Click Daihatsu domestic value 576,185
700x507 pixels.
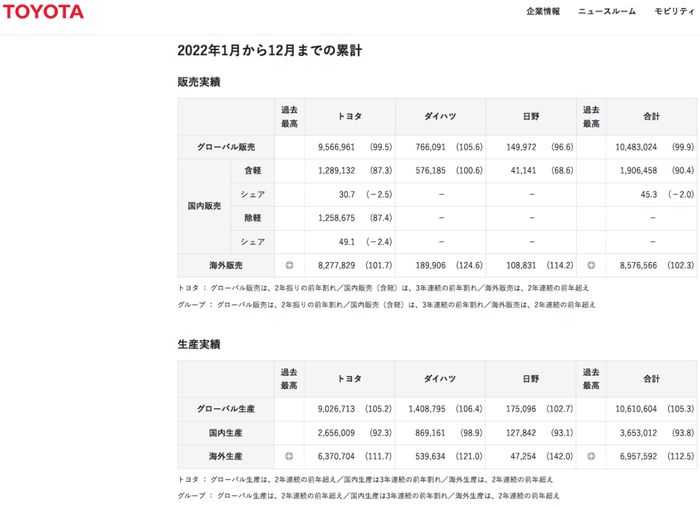(x=430, y=170)
